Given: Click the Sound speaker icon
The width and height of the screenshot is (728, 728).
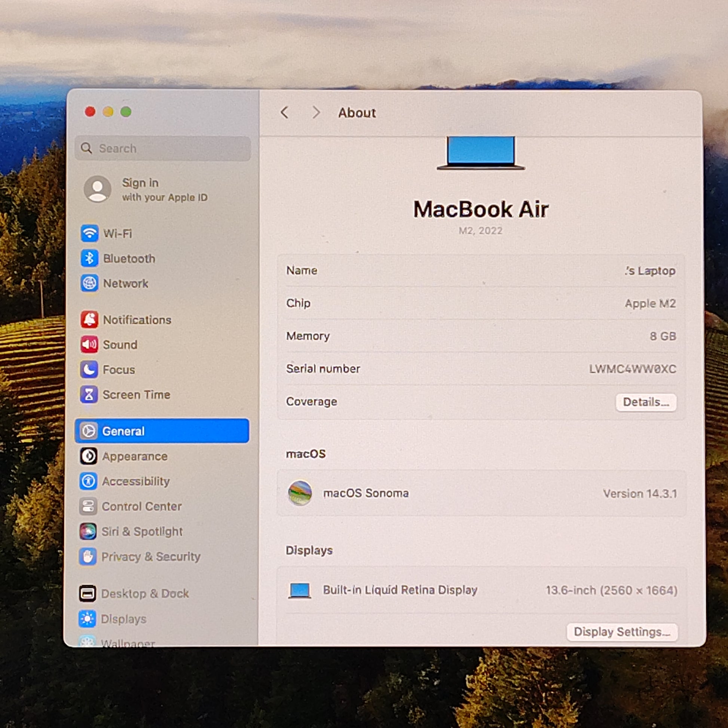Looking at the screenshot, I should 89,345.
